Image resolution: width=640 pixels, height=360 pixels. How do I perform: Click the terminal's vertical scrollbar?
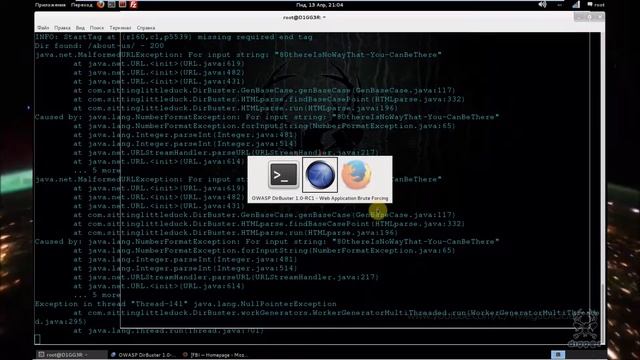tap(602, 188)
